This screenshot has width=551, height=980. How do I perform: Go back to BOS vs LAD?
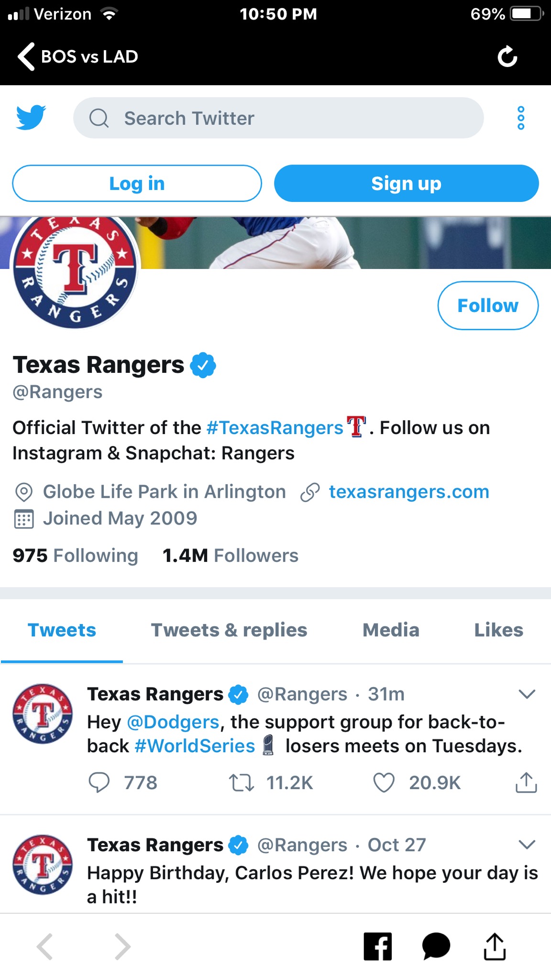[x=78, y=56]
